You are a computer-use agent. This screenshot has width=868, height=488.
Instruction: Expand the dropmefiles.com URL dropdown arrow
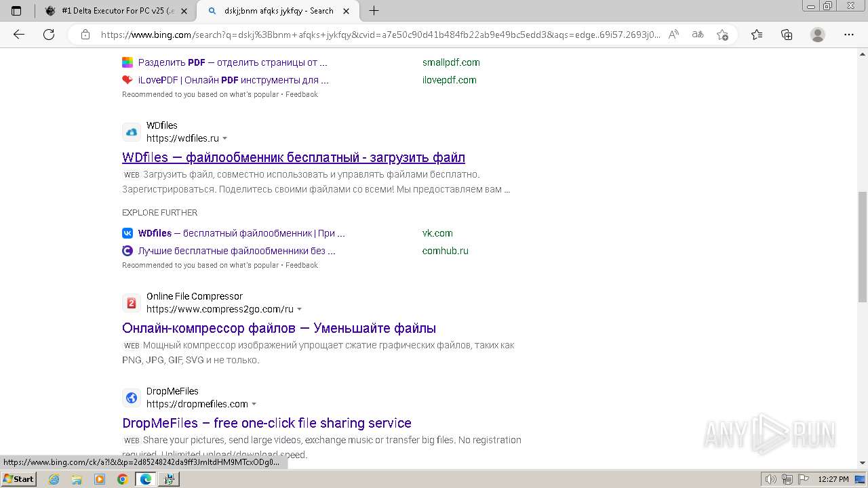tap(254, 404)
